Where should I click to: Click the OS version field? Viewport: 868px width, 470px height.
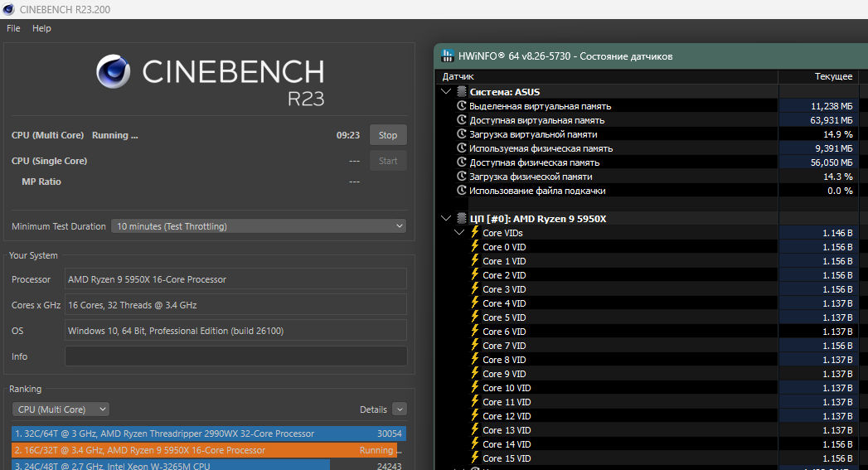[235, 331]
